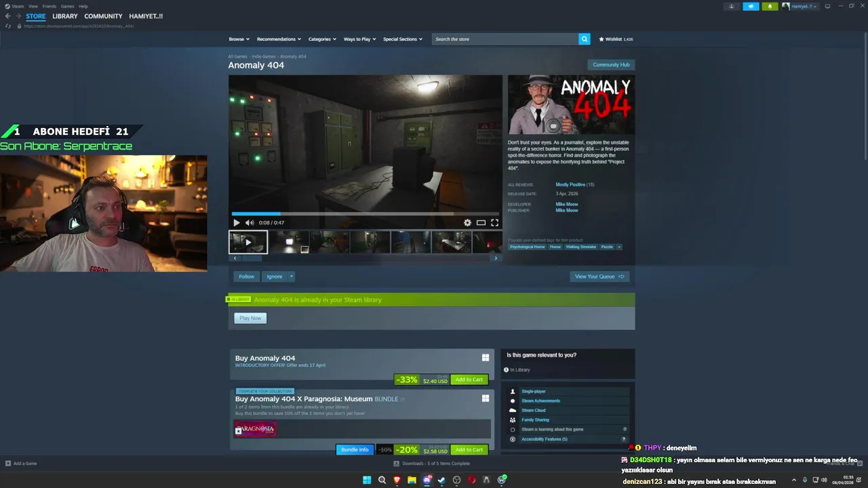Image resolution: width=868 pixels, height=488 pixels.
Task: Seek in the trailer progress bar
Action: (x=366, y=214)
